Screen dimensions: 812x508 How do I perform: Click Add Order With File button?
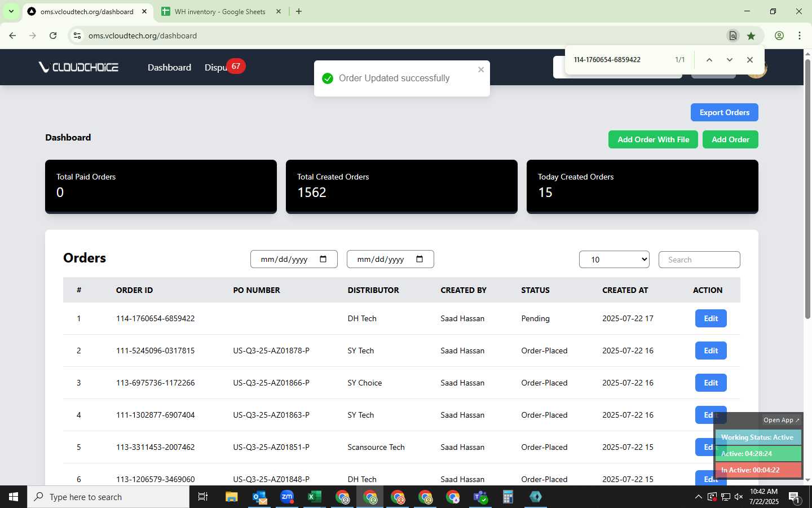pyautogui.click(x=653, y=139)
